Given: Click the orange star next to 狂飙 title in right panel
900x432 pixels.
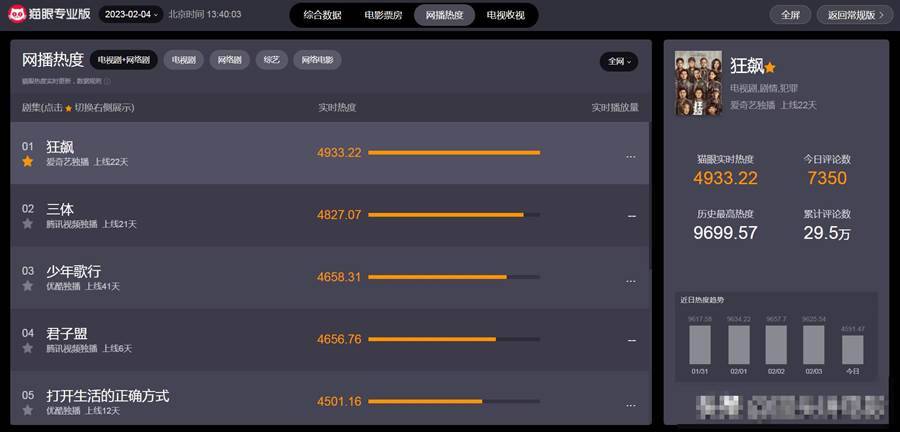Looking at the screenshot, I should pyautogui.click(x=770, y=68).
